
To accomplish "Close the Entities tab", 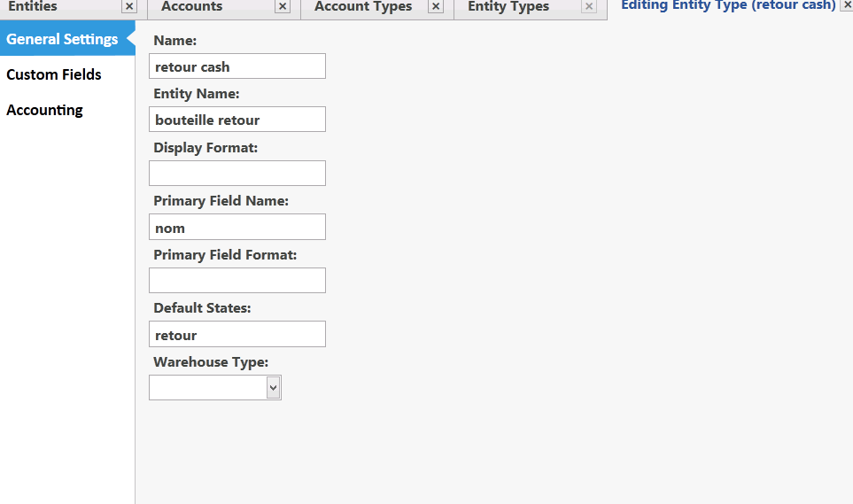I will pos(129,6).
